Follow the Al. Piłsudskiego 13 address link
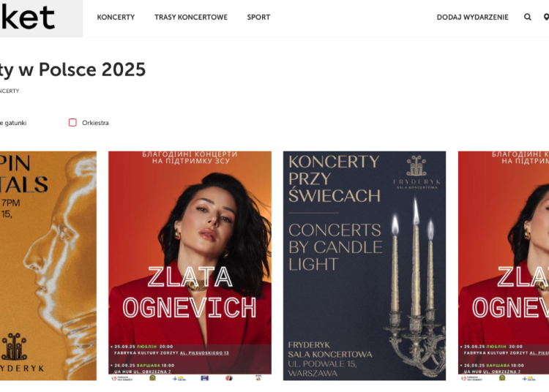Image resolution: width=549 pixels, height=392 pixels. pos(204,353)
